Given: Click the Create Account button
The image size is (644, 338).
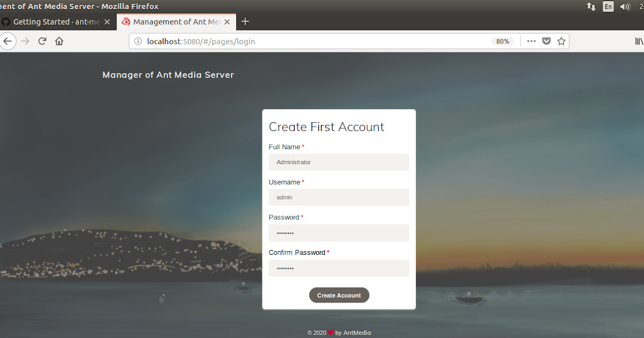Looking at the screenshot, I should coord(339,295).
